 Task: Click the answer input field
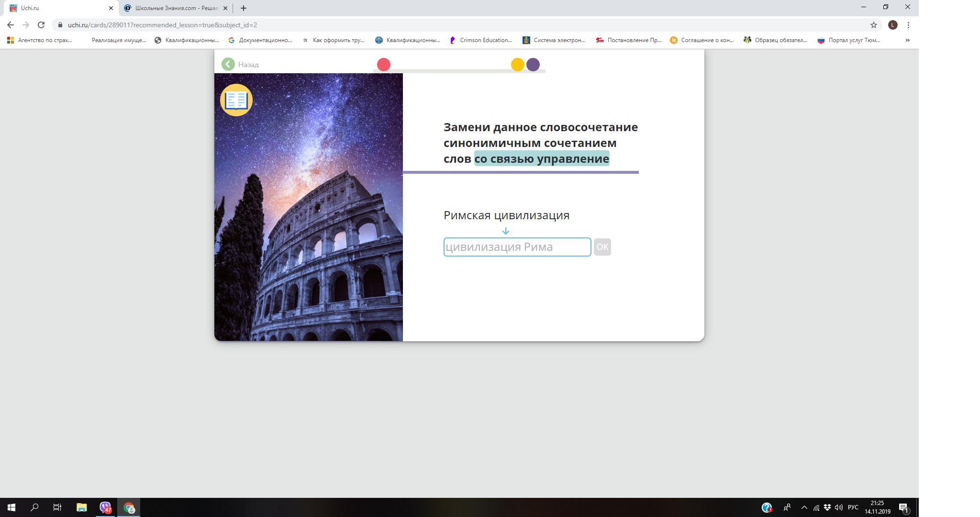[517, 247]
